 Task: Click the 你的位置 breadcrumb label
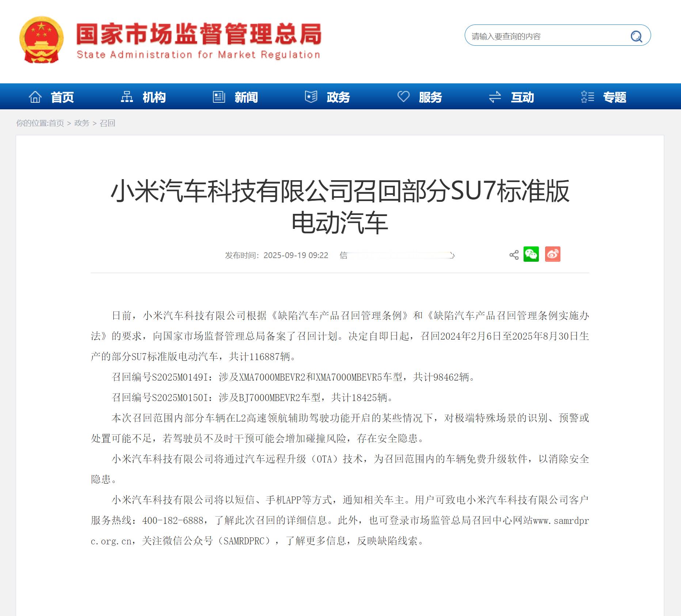[x=32, y=123]
